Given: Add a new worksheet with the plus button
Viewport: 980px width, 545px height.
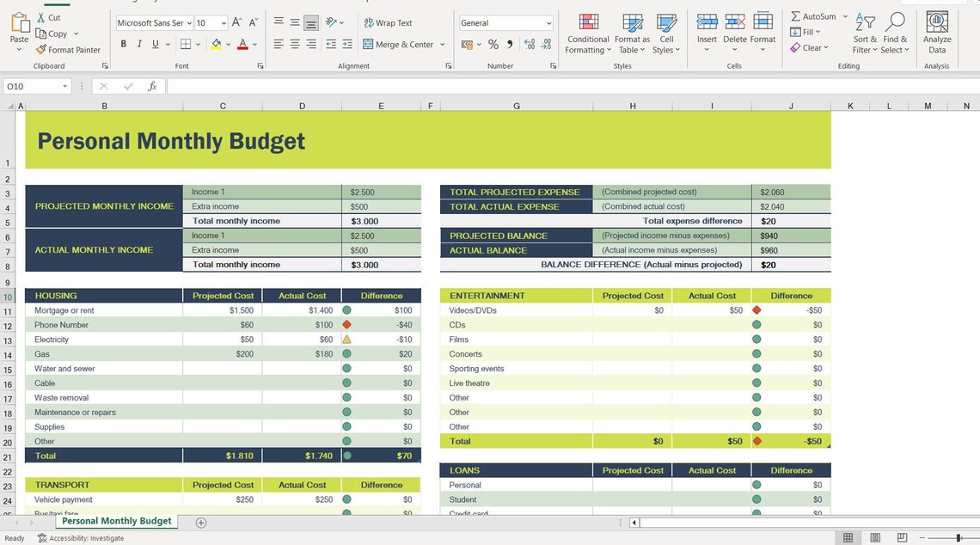Looking at the screenshot, I should pos(200,521).
